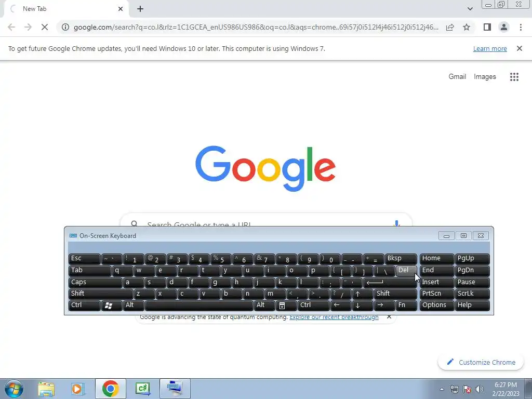Open On-Screen Keyboard taskbar icon

[175, 389]
